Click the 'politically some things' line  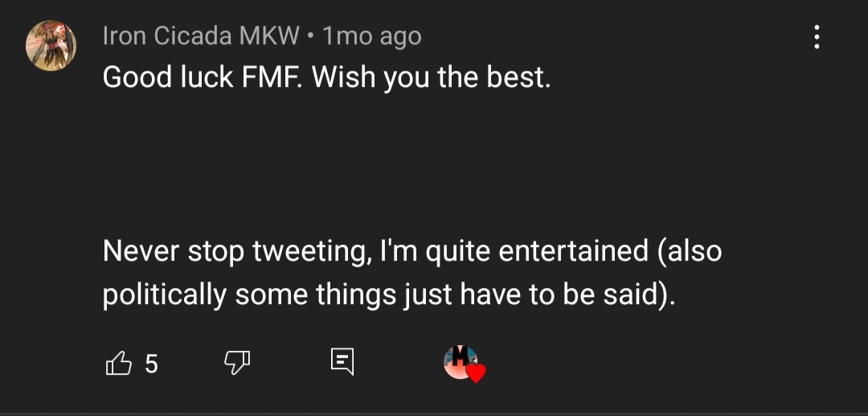point(389,294)
